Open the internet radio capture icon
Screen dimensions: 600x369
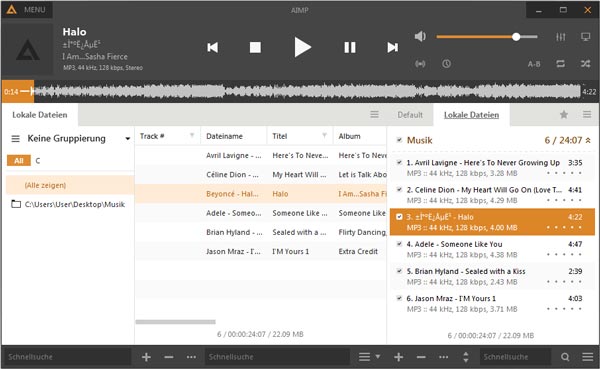click(x=420, y=64)
